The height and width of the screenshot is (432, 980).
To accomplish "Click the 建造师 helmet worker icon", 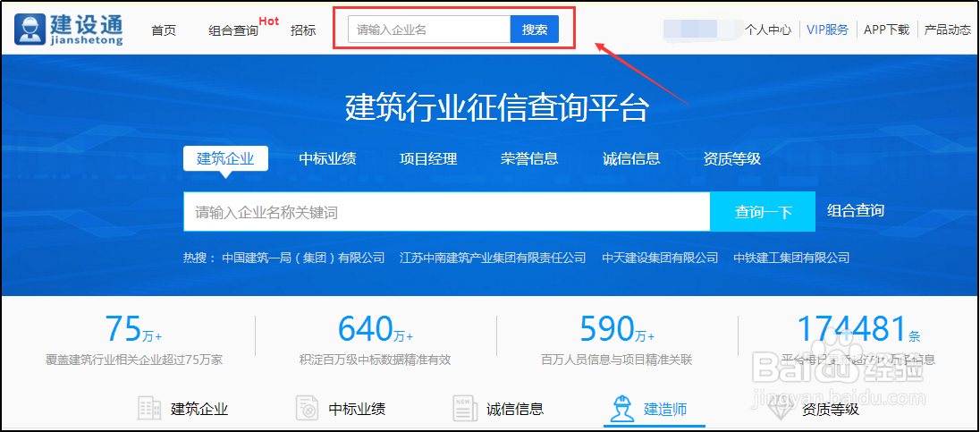I will pos(621,410).
